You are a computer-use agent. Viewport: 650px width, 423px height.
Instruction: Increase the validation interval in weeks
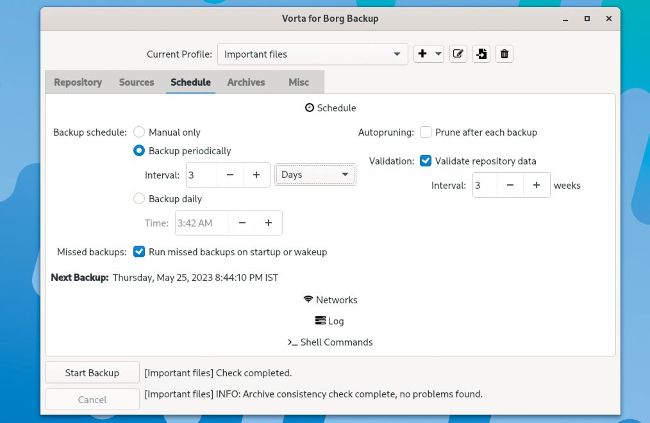coord(536,185)
